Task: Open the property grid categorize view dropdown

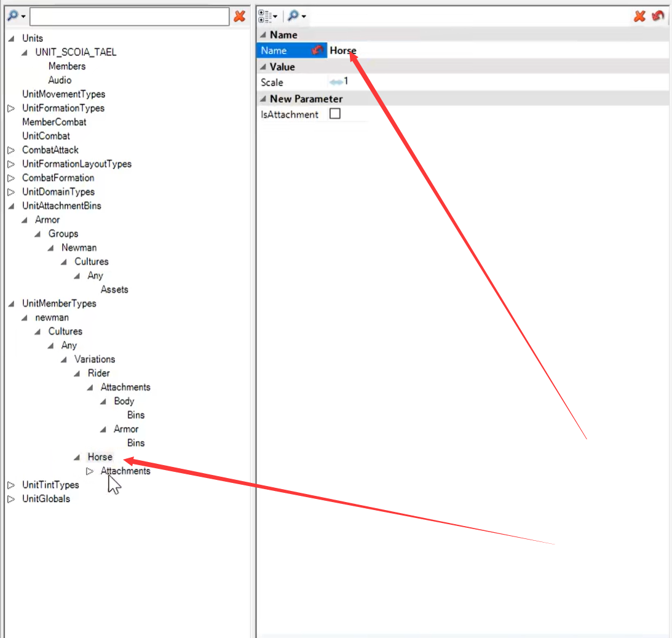Action: 268,16
